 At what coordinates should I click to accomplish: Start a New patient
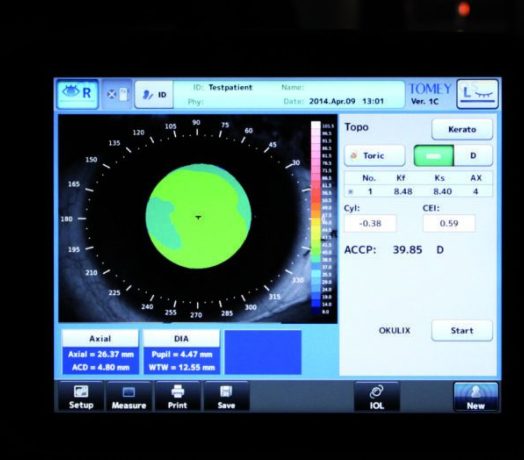[476, 397]
